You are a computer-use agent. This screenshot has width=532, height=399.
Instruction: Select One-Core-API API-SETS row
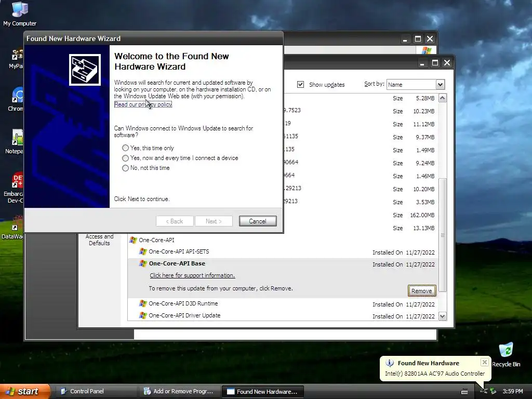(282, 252)
